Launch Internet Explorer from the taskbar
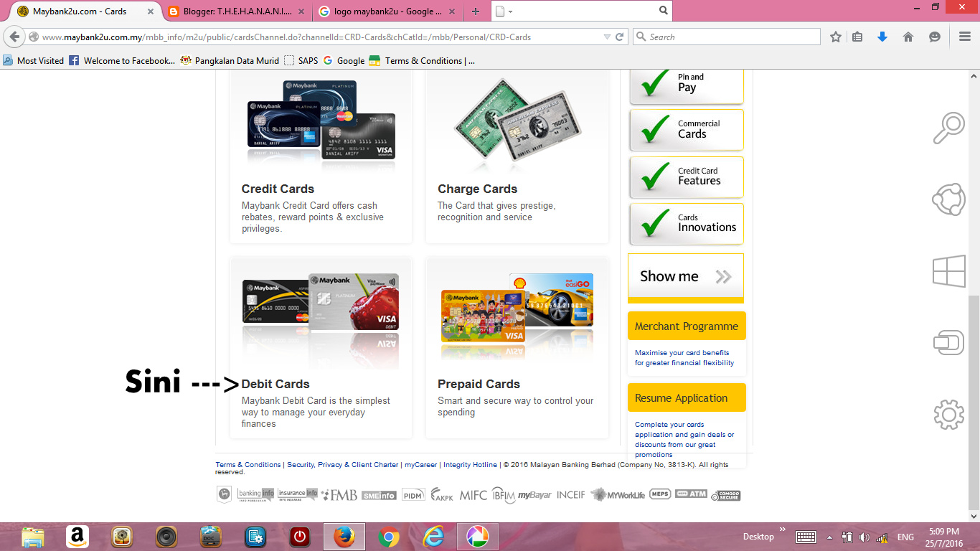The height and width of the screenshot is (551, 980). [433, 537]
